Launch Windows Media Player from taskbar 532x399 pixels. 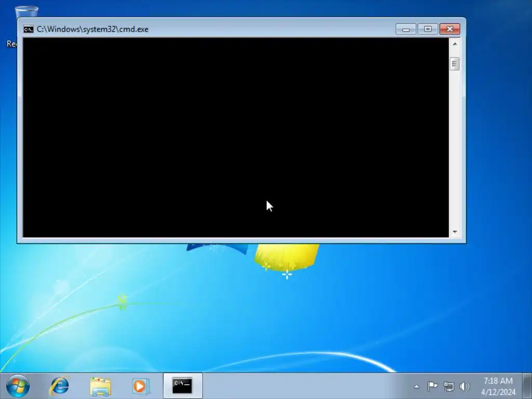pos(140,386)
